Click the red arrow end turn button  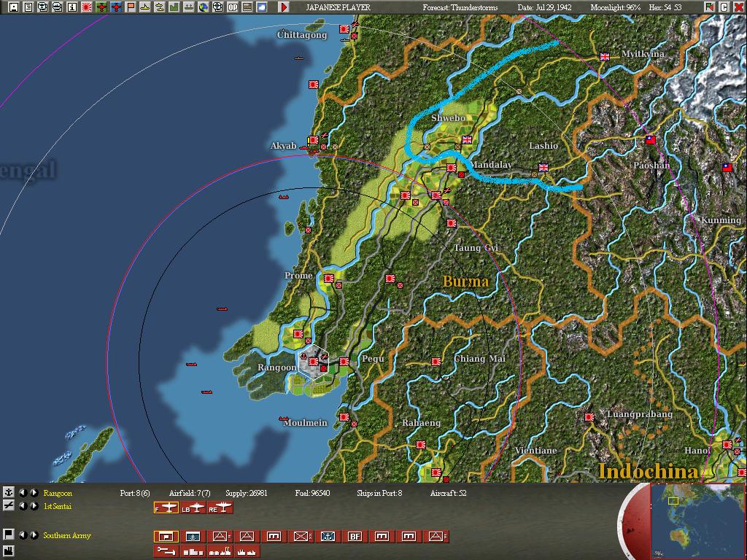[x=284, y=7]
